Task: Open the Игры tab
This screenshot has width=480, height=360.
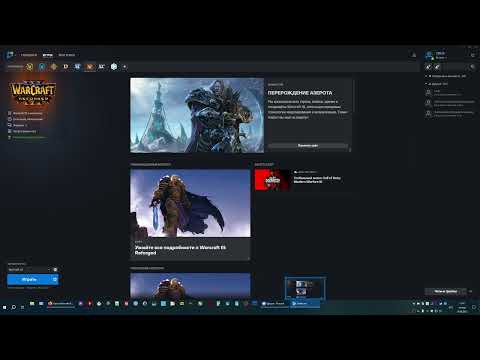Action: coord(47,55)
